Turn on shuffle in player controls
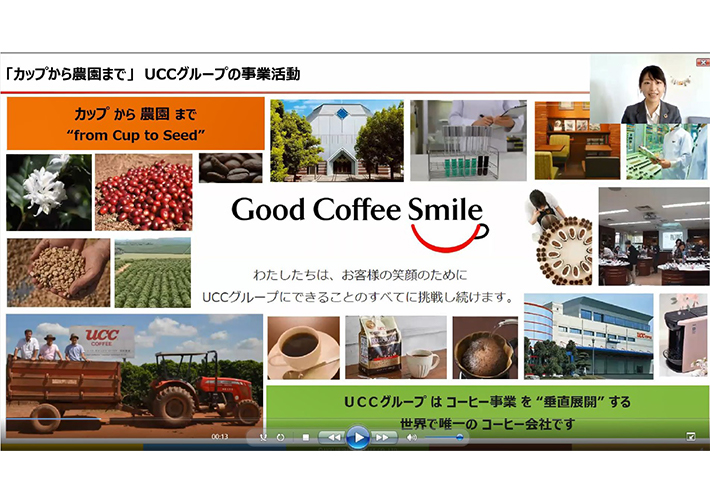The image size is (710, 502). click(263, 437)
